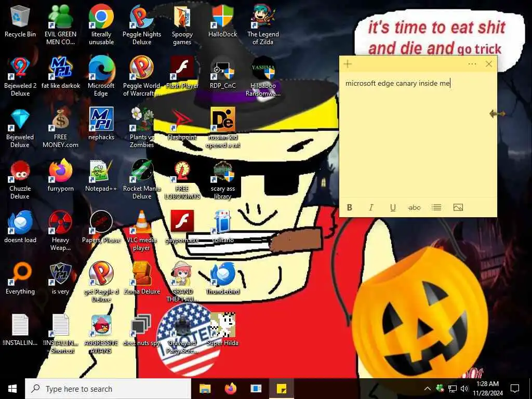Toggle bullet list in the sticky note
The width and height of the screenshot is (532, 399).
[436, 207]
